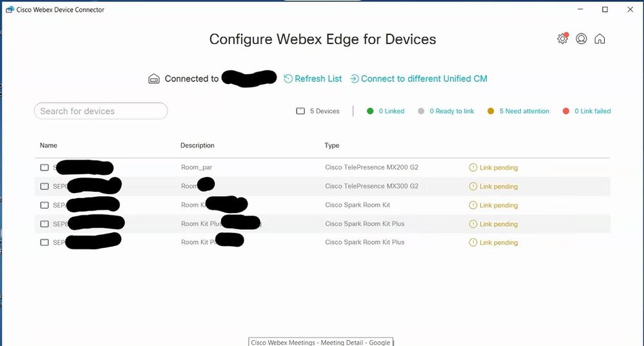This screenshot has height=346, width=644.
Task: Click the red Link failed dot
Action: (x=566, y=111)
